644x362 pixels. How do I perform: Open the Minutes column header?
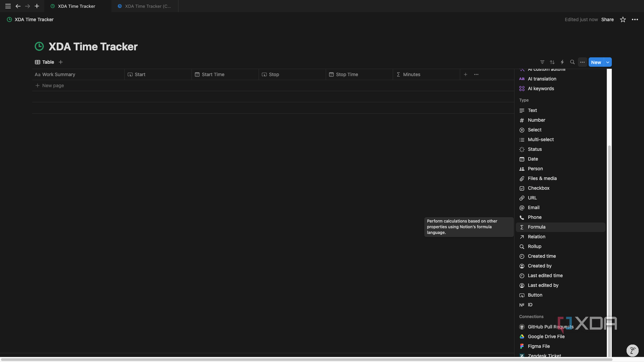pos(426,75)
